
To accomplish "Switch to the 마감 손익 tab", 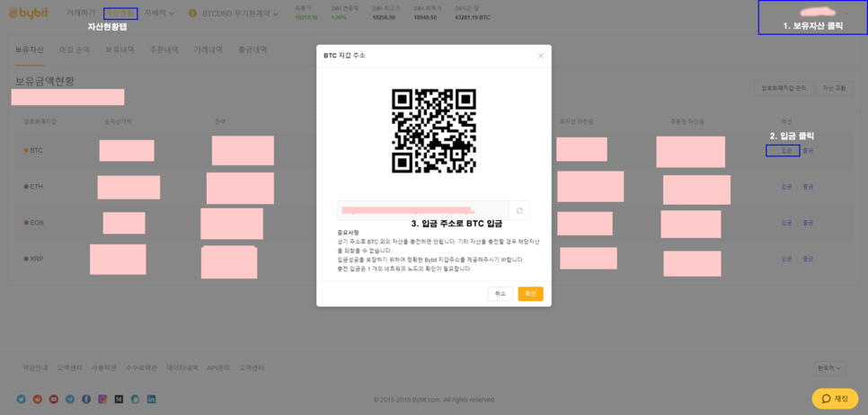I will click(75, 49).
